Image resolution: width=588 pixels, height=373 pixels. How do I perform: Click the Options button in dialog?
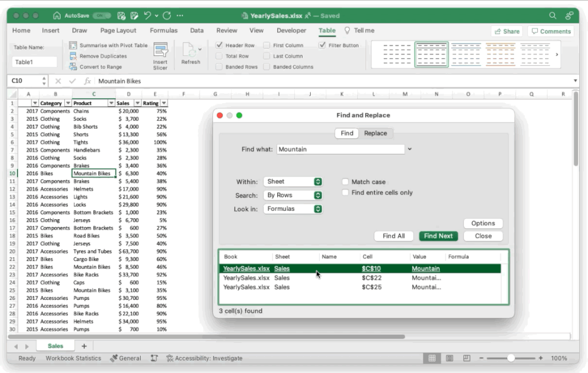coord(483,223)
